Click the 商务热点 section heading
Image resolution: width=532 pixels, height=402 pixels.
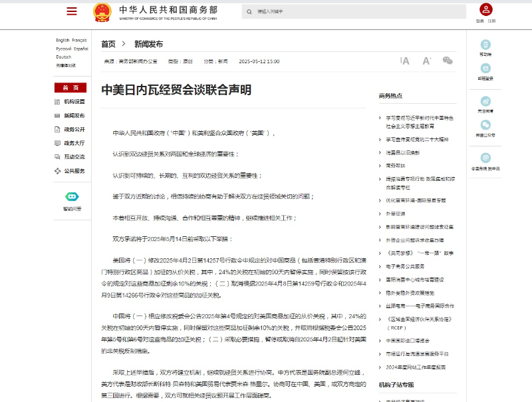[x=390, y=96]
